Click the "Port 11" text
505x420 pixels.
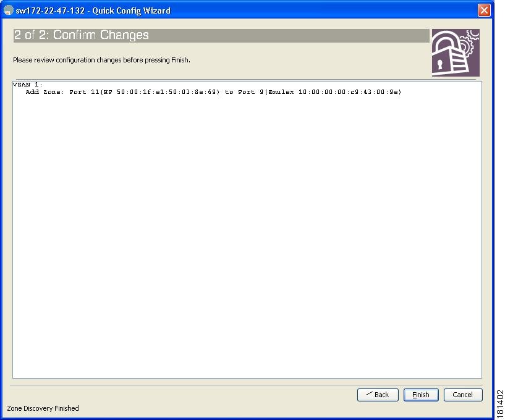[x=84, y=92]
